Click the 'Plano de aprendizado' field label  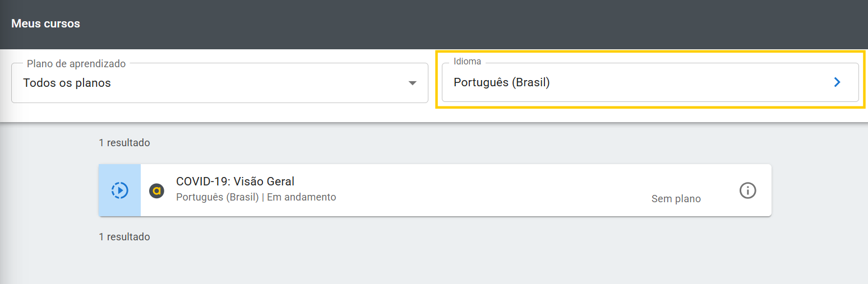click(x=76, y=64)
